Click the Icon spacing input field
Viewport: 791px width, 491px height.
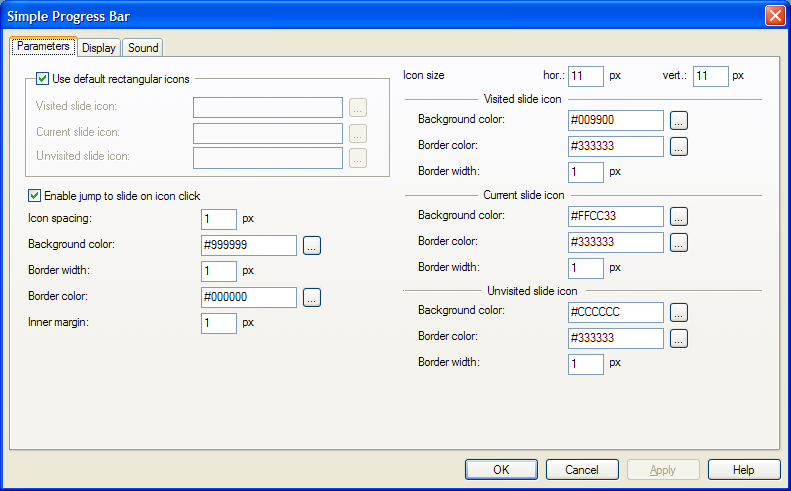pos(218,219)
